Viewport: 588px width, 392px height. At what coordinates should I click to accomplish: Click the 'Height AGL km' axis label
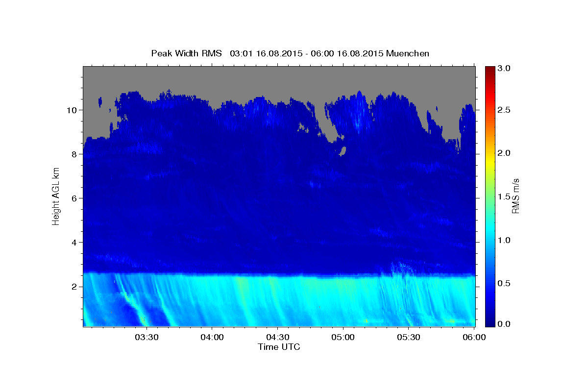tap(56, 196)
